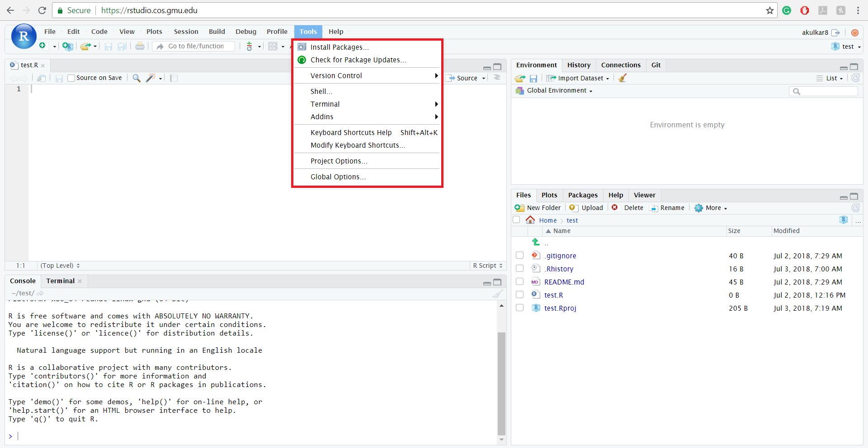The image size is (868, 448).
Task: Click the Save Workspace icon in Environment pane
Action: pyautogui.click(x=533, y=79)
